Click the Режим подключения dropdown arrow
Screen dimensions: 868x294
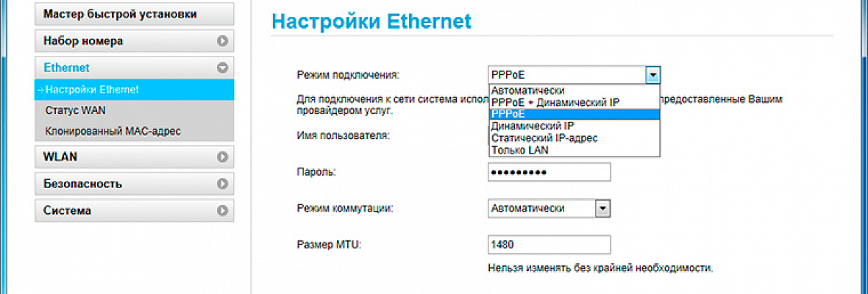tap(653, 75)
